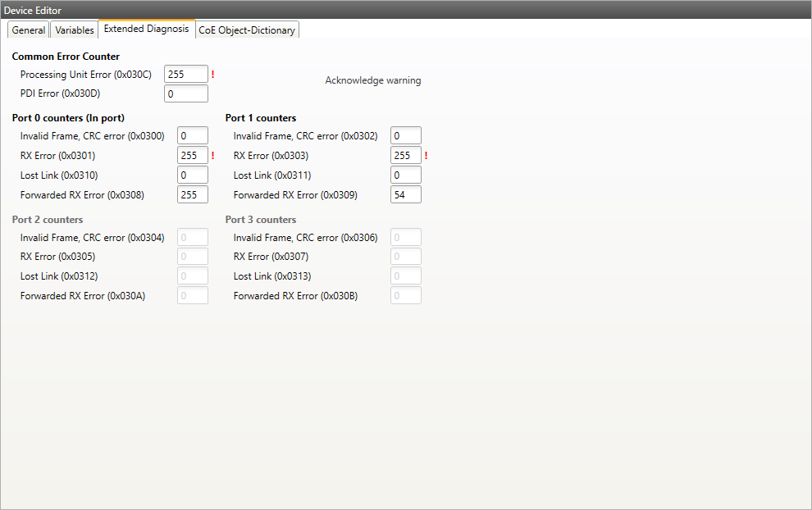Click Port 0 Invalid Frame CRC error field
The image size is (812, 510).
pos(192,136)
